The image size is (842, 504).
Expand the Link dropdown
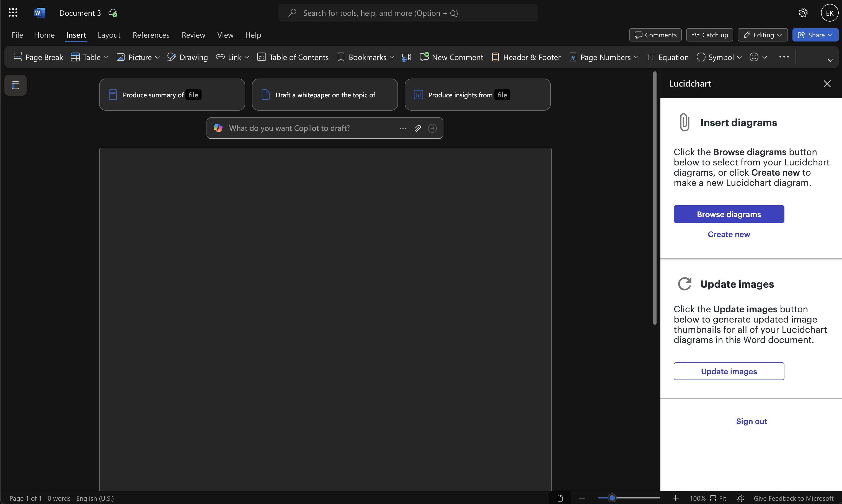(247, 57)
